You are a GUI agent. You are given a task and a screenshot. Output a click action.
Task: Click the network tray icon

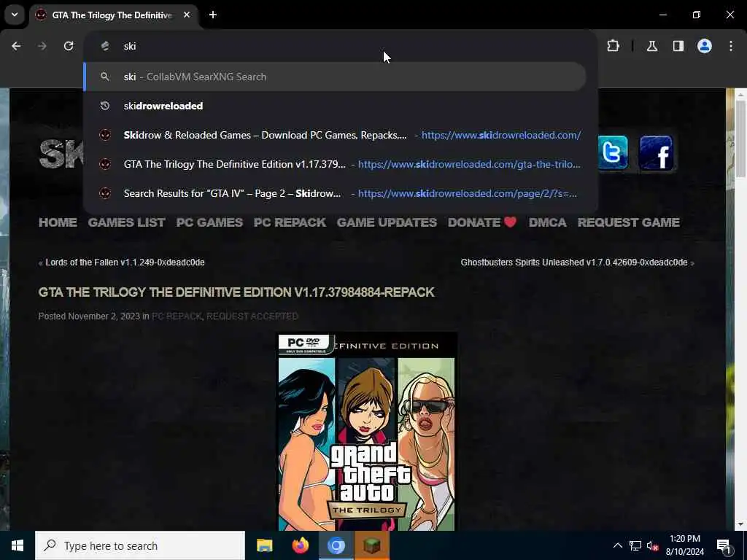635,545
